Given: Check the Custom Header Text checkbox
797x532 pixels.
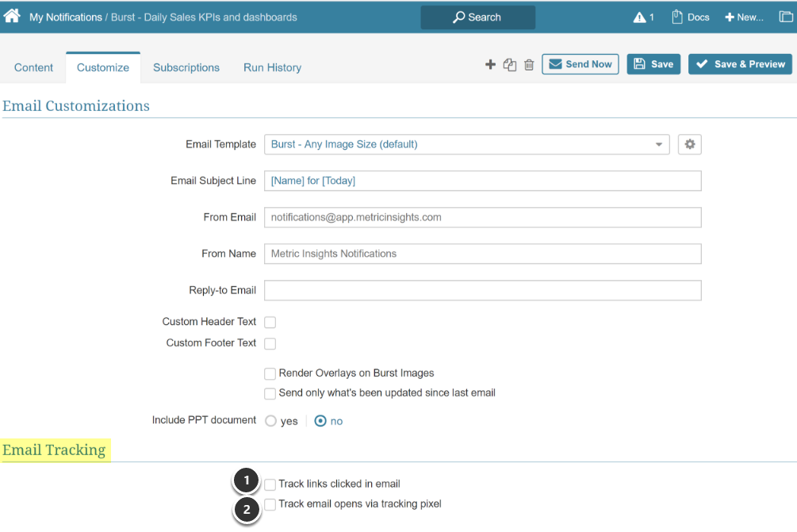Looking at the screenshot, I should pos(270,322).
